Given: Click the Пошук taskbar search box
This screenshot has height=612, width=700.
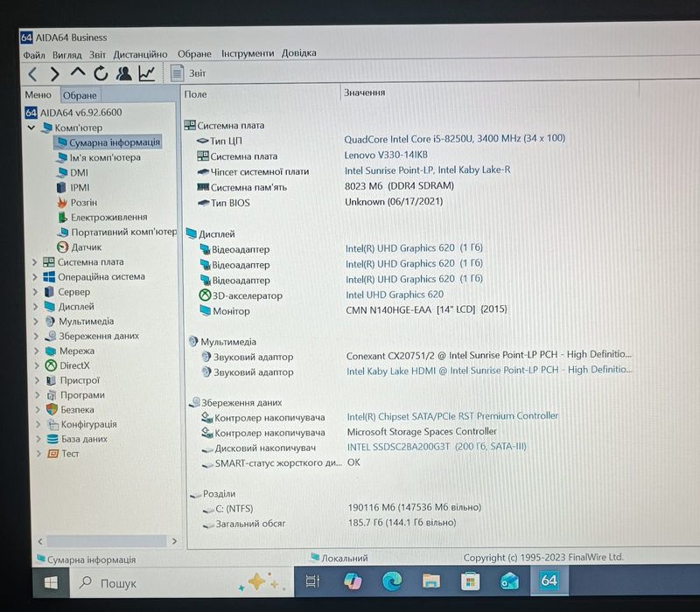Looking at the screenshot, I should (182, 582).
